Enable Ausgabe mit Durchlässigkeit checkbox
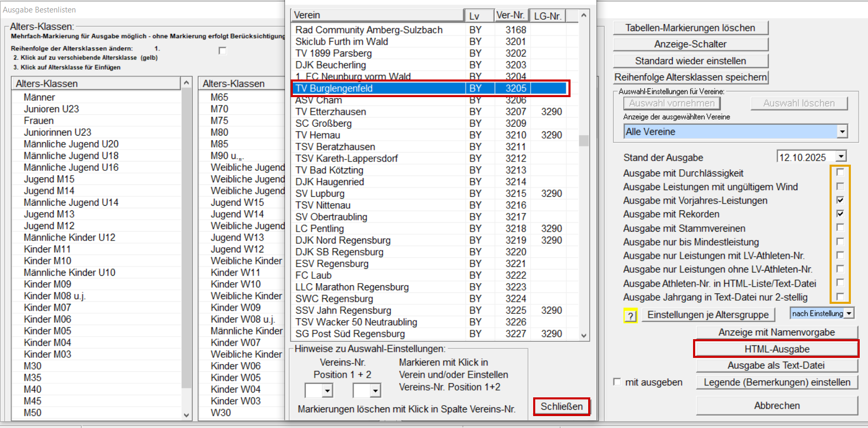Screen dimensions: 868x428 [x=840, y=172]
